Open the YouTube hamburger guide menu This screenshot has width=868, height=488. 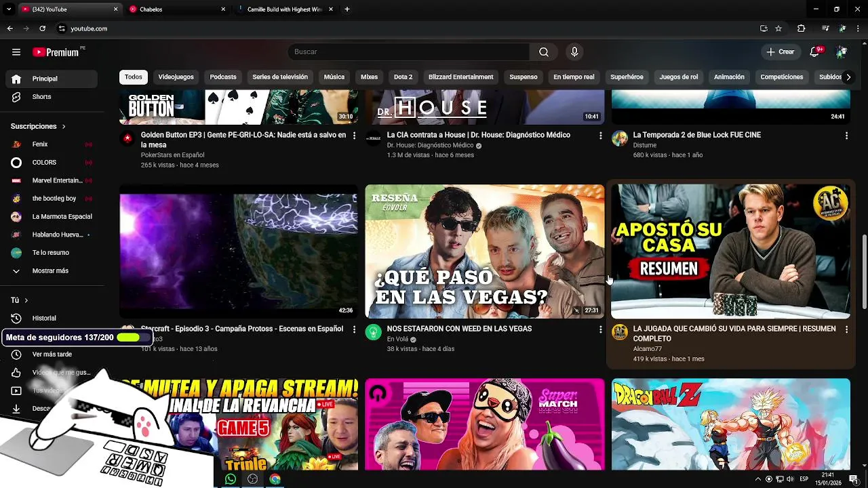pos(16,52)
